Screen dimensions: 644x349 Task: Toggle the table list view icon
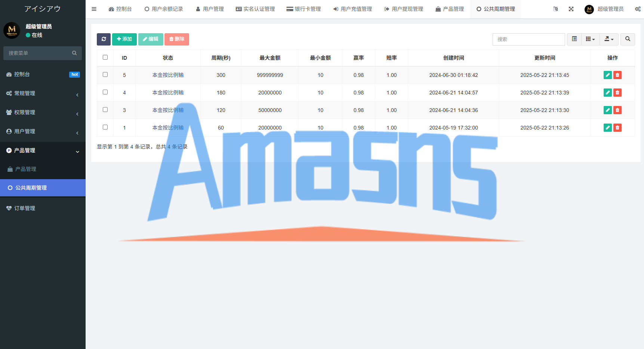pyautogui.click(x=574, y=39)
